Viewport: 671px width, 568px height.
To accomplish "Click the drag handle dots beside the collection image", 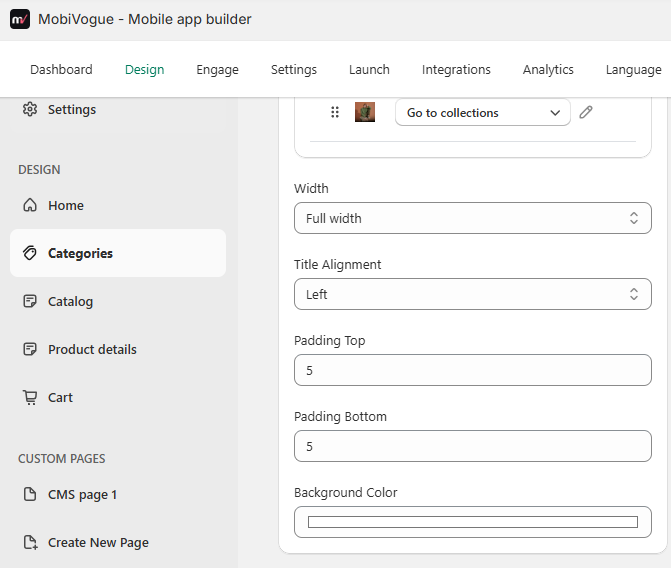I will [335, 112].
